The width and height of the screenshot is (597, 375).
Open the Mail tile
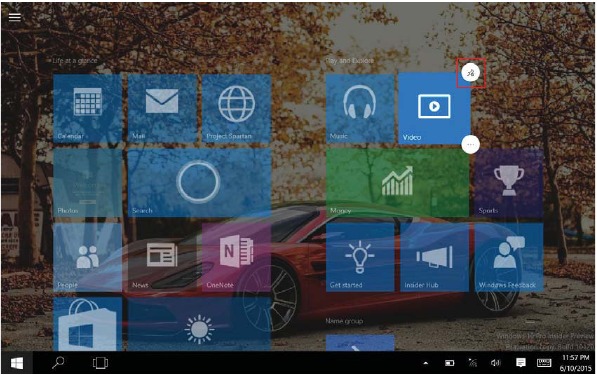tap(162, 109)
